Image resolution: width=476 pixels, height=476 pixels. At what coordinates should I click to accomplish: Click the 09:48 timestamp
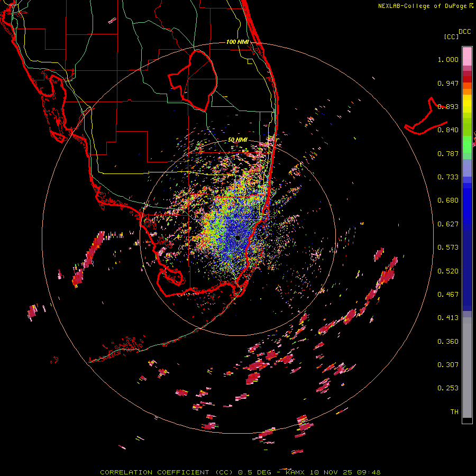click(x=369, y=472)
